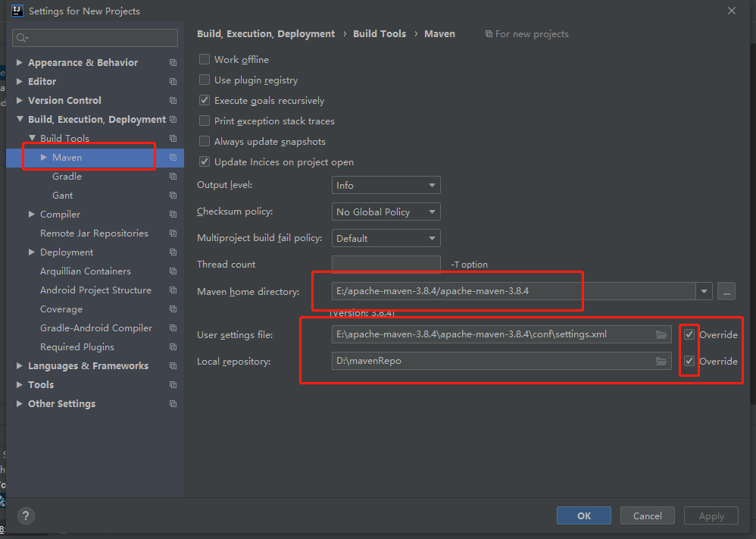The image size is (756, 539).
Task: Click Build Tools in the breadcrumb
Action: tap(380, 34)
